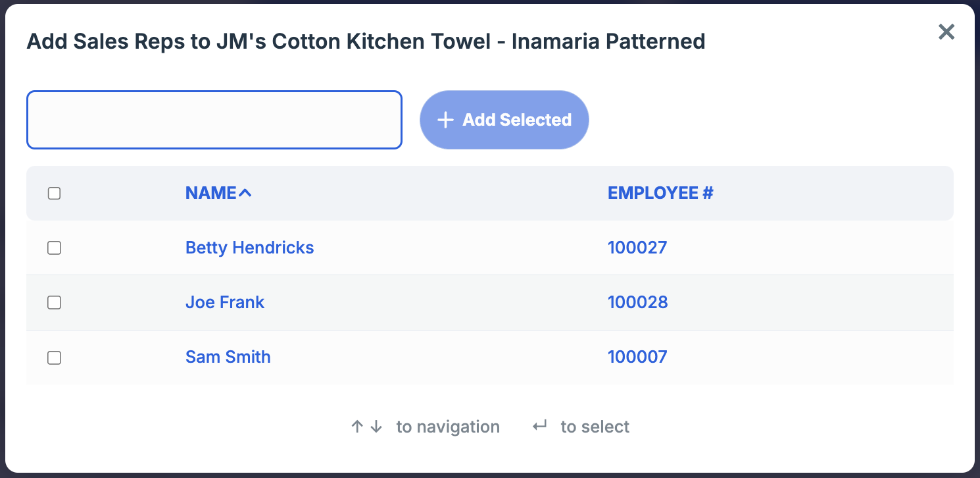The height and width of the screenshot is (478, 980).
Task: Sort the table by NAME column
Action: point(210,193)
